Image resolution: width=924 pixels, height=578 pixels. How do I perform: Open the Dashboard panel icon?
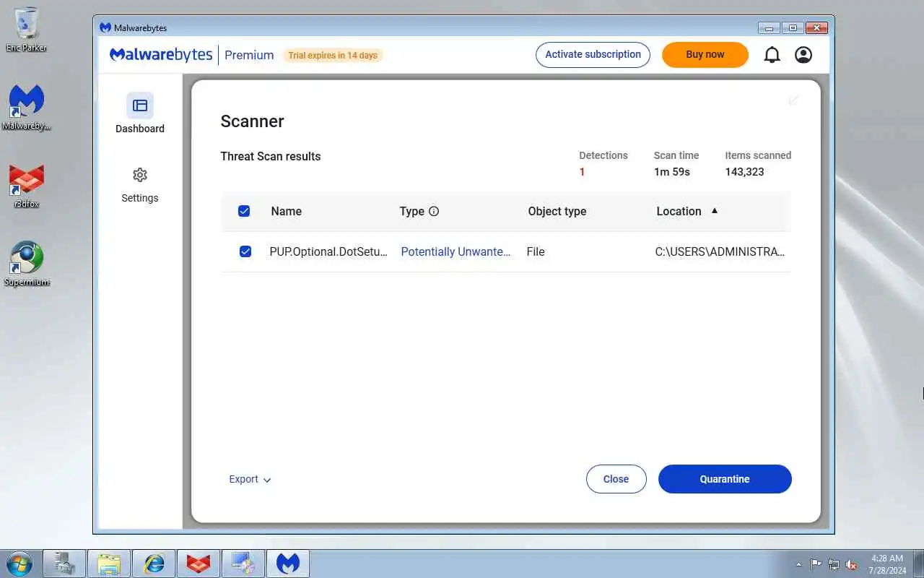(x=140, y=105)
